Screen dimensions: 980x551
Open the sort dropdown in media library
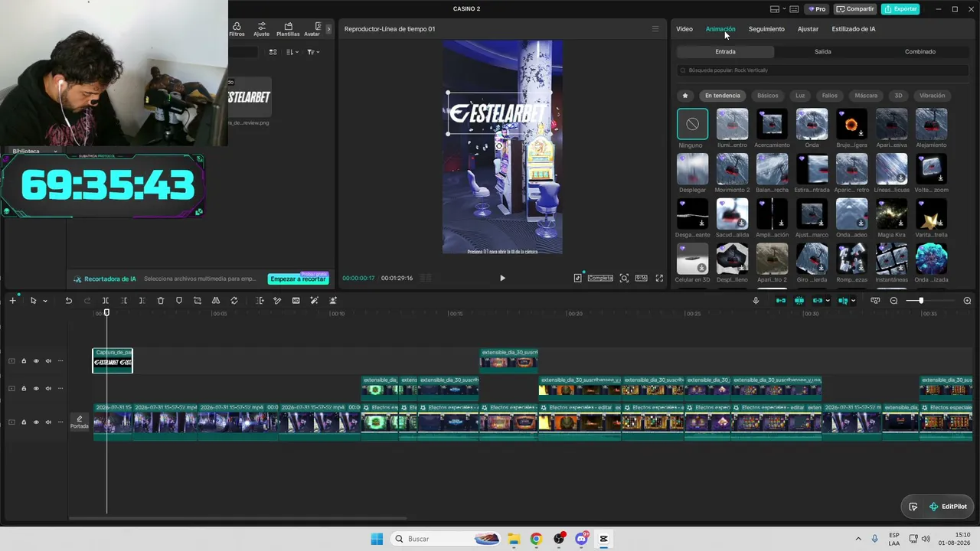click(x=292, y=52)
